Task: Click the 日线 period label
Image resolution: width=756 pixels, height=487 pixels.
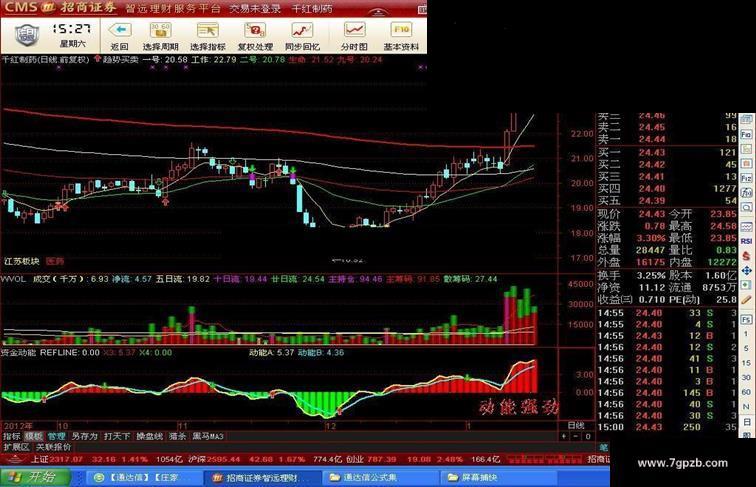Action: (576, 425)
